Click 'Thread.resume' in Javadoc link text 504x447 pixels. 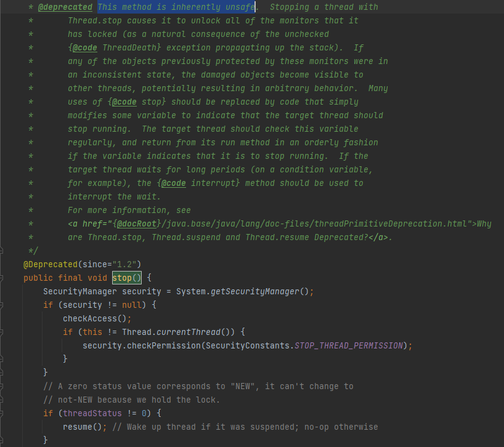pos(277,237)
